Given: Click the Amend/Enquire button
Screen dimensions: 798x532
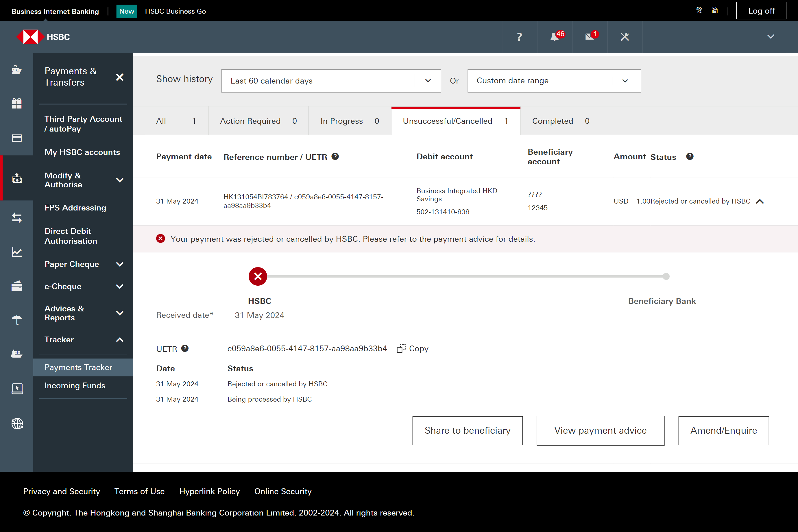Looking at the screenshot, I should tap(723, 431).
